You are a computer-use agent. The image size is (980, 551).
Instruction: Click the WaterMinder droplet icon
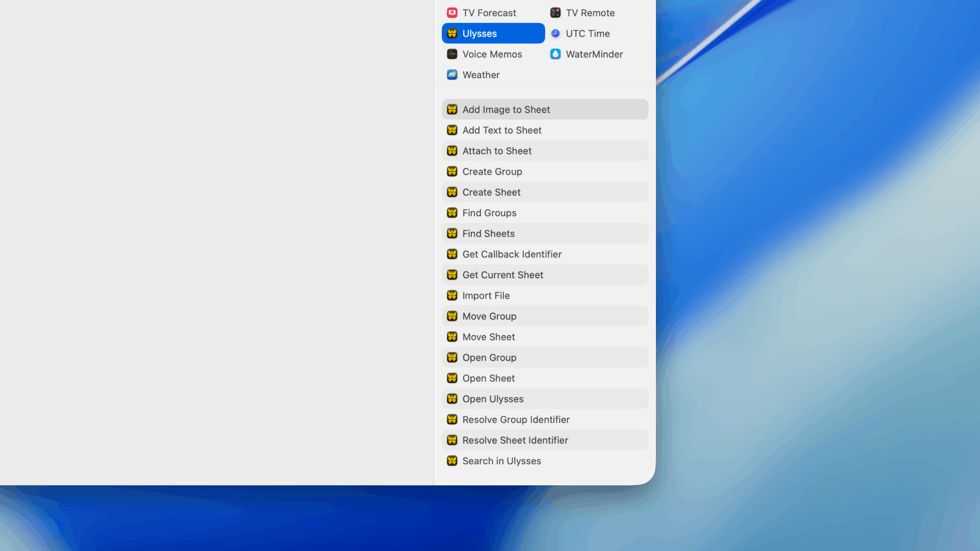555,54
